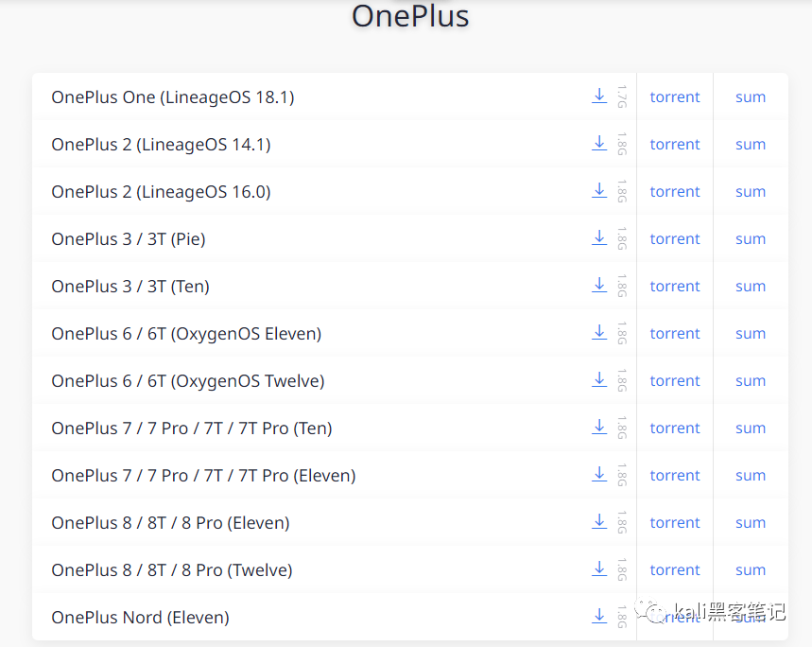Screen dimensions: 812x647
Task: View sum for OnePlus 3 / 3T (Pie)
Action: click(751, 239)
